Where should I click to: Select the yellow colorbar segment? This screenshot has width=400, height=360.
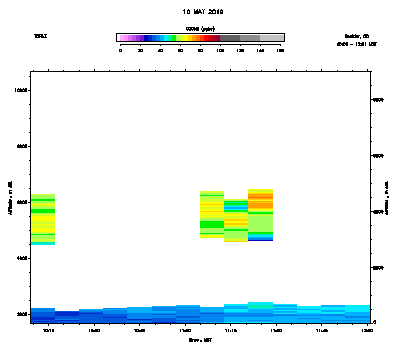coord(186,38)
